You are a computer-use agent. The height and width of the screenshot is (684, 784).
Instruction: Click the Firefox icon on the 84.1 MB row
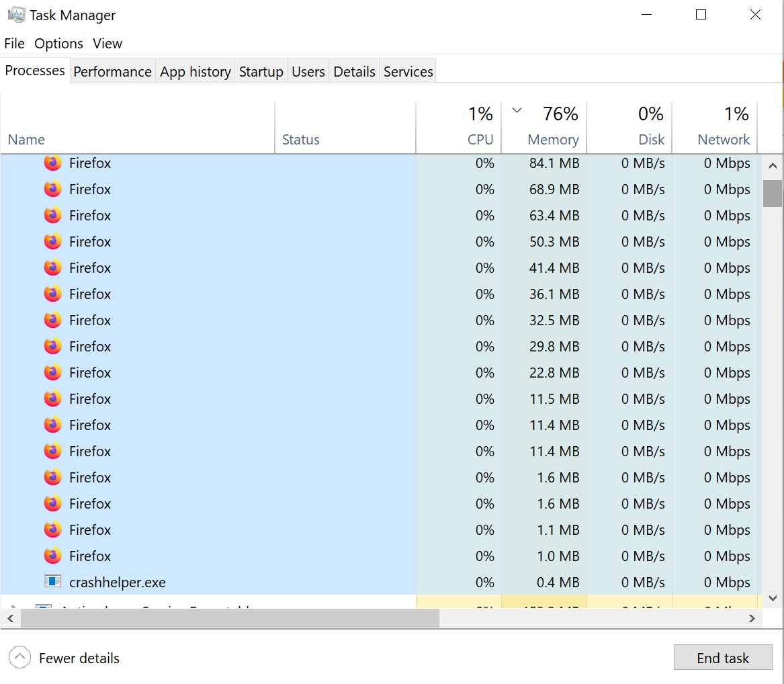click(x=53, y=163)
